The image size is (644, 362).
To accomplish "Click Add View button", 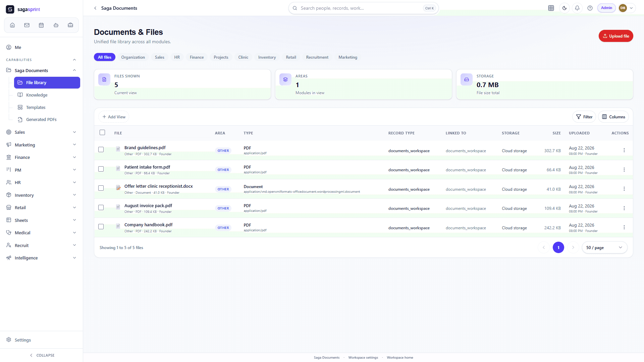I will [114, 117].
